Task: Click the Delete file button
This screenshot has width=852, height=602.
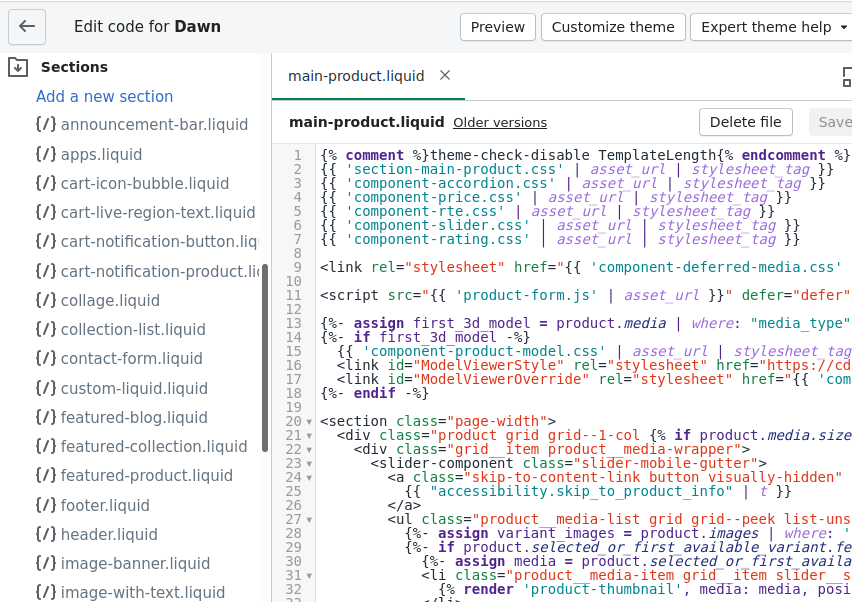Action: [745, 122]
